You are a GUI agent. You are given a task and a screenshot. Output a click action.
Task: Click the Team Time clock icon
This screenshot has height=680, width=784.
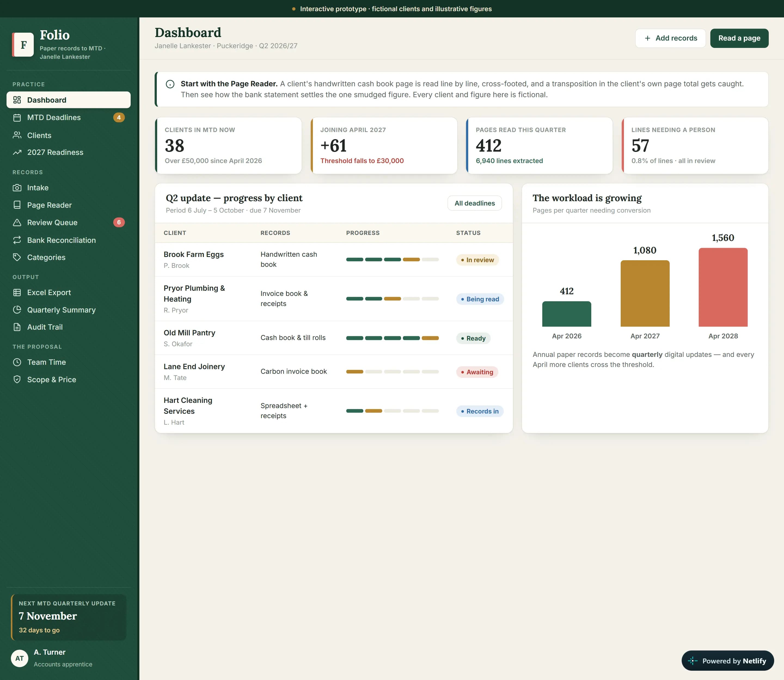(17, 362)
